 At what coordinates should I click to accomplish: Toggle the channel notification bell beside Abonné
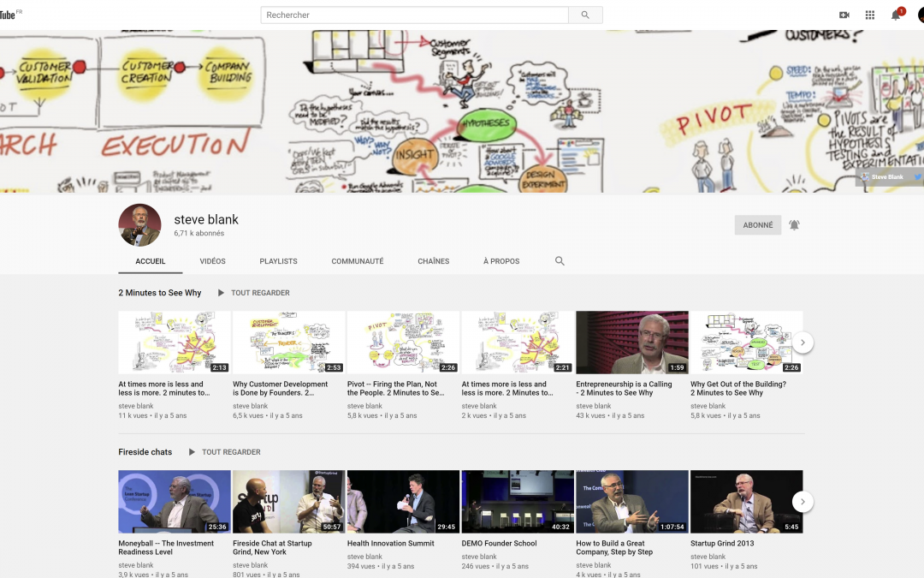[x=794, y=224]
